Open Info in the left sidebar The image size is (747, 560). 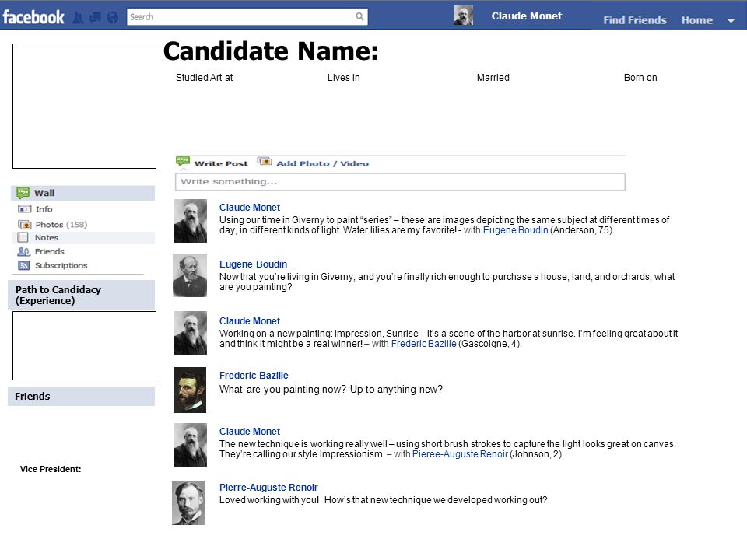44,208
